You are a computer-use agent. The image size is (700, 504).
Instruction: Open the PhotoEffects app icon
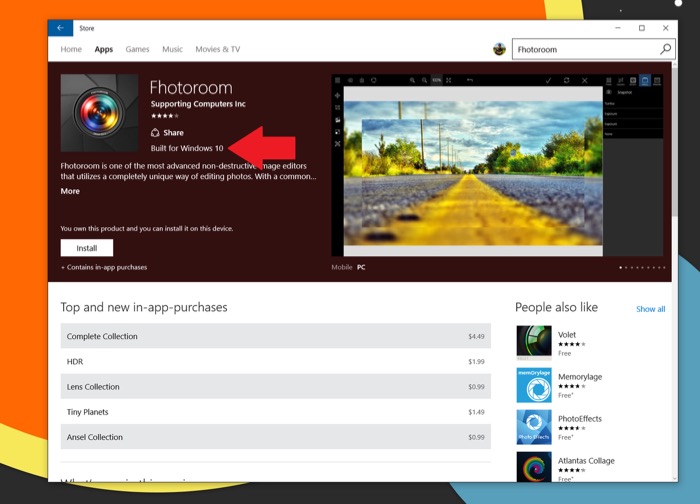click(x=533, y=427)
